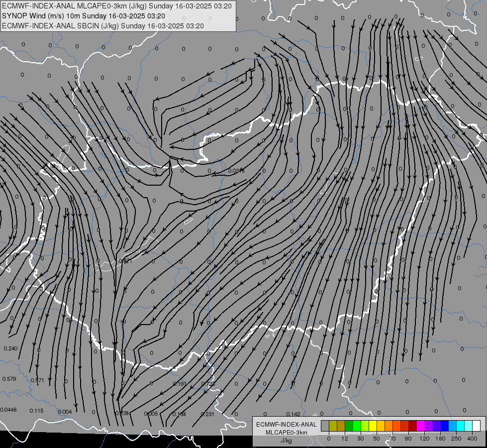The image size is (487, 448).
Task: Click the legend tick label 250
Action: [456, 439]
